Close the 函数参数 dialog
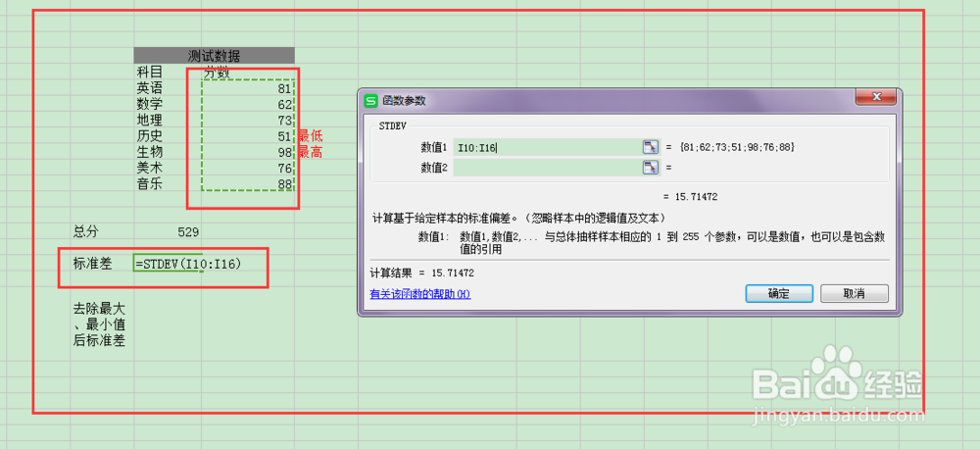This screenshot has height=449, width=980. [875, 97]
